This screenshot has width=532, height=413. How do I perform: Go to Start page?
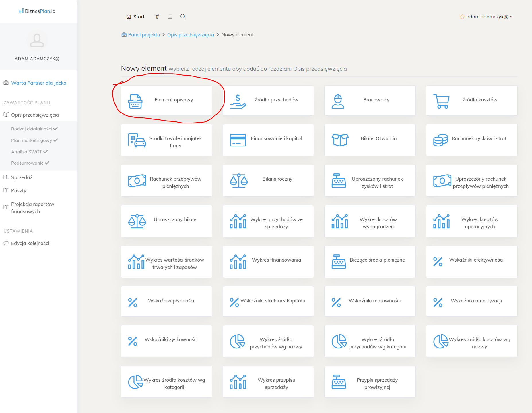pyautogui.click(x=135, y=17)
